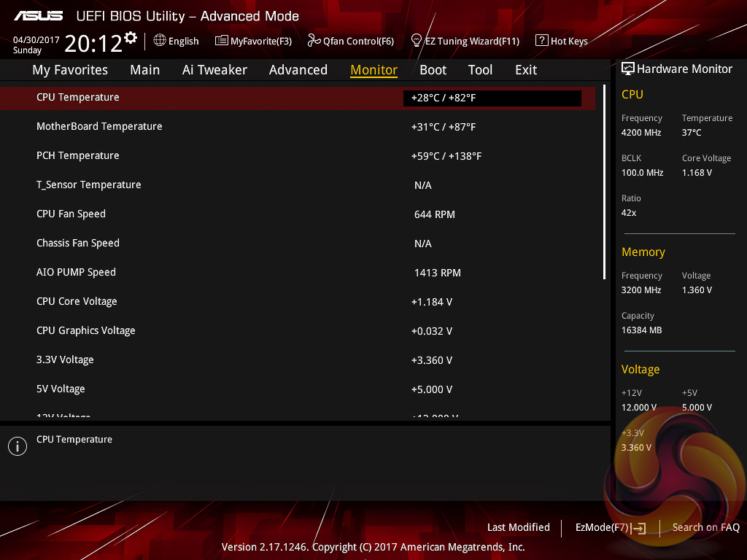
Task: Select the Monitor tab
Action: (374, 70)
